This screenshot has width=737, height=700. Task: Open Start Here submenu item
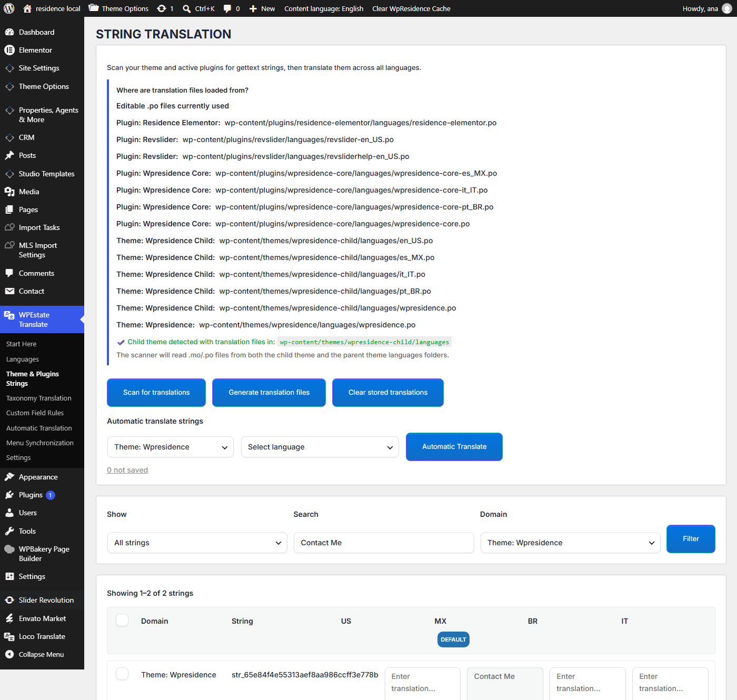[22, 344]
